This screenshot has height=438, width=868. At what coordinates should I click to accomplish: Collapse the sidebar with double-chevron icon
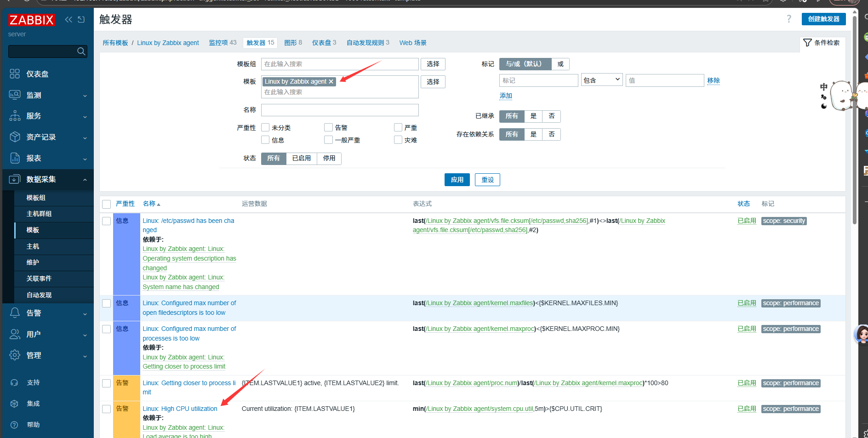pyautogui.click(x=69, y=19)
